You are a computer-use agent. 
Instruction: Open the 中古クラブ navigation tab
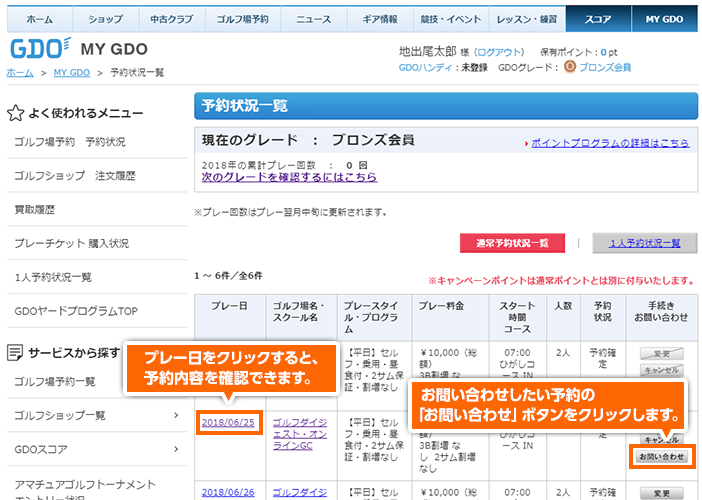pos(172,19)
